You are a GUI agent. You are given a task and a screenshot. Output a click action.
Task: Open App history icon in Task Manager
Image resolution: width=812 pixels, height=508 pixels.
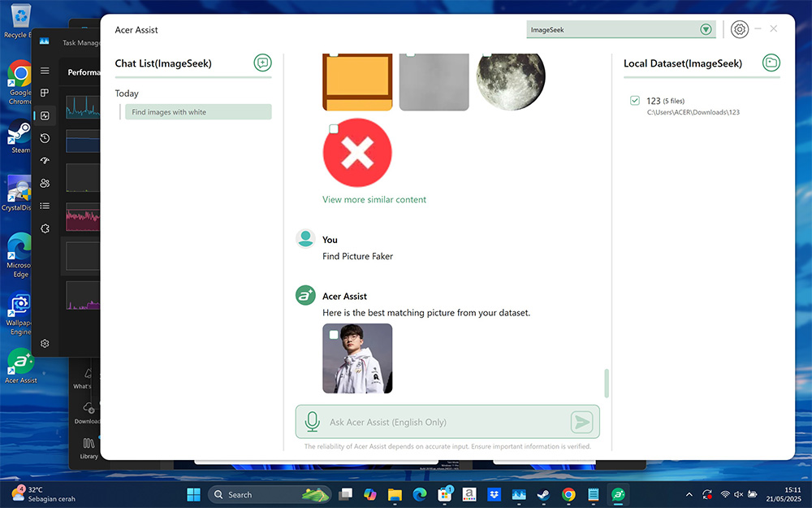click(x=45, y=138)
